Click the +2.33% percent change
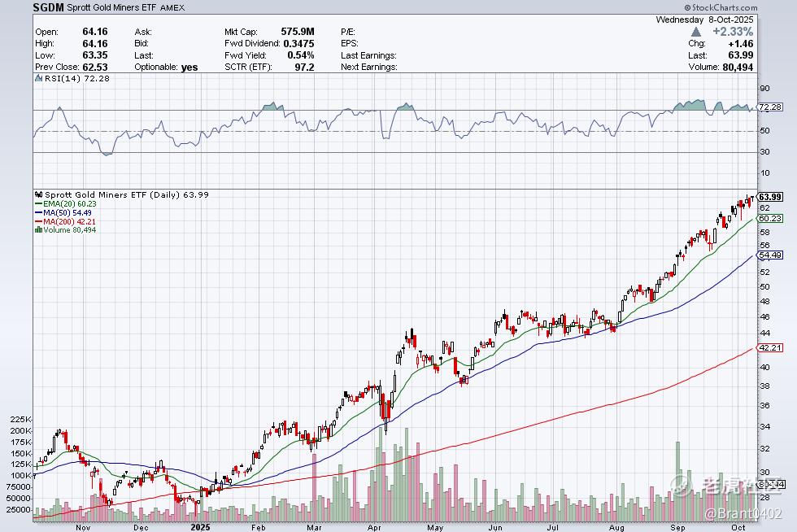Viewport: 797px width, 532px height. (733, 32)
